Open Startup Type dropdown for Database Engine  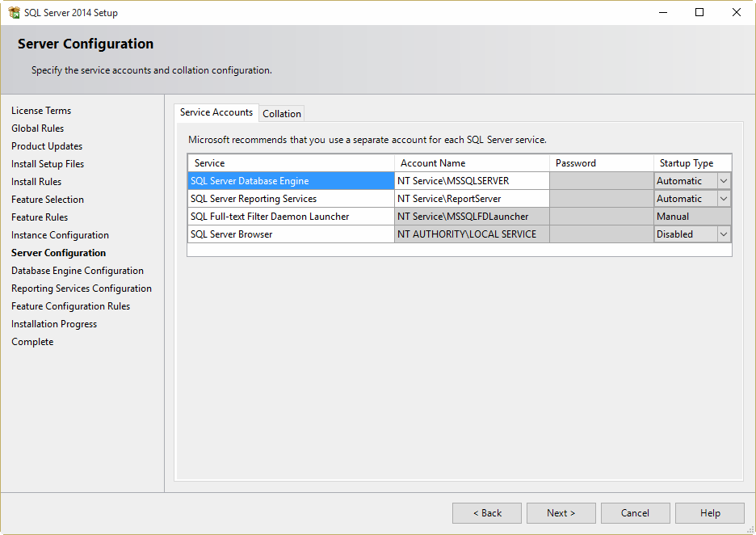point(724,181)
